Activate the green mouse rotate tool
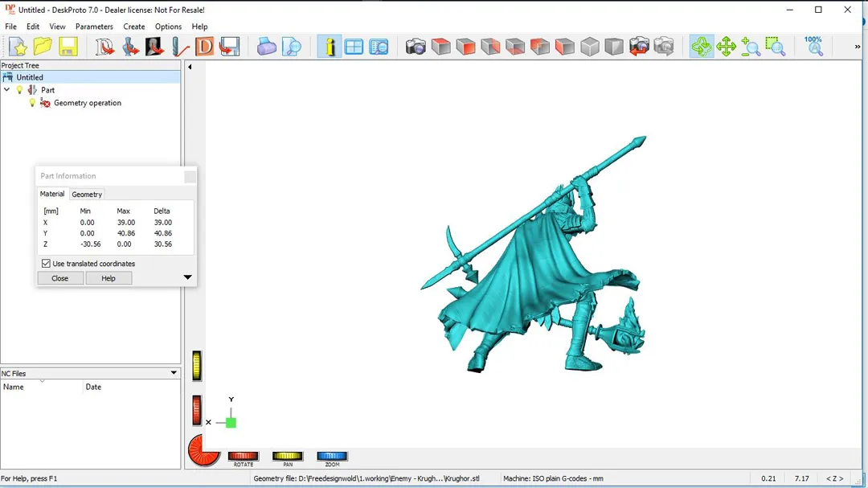Image resolution: width=868 pixels, height=488 pixels. pyautogui.click(x=702, y=47)
